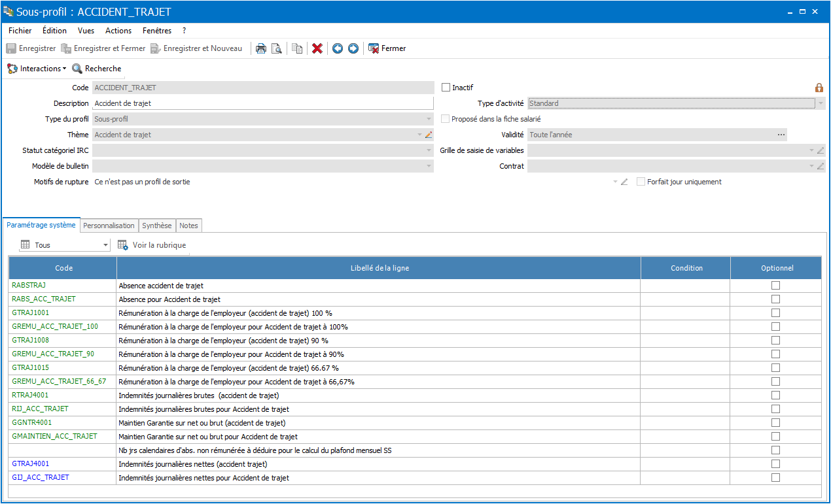
Task: Check Optionnel box for GTRAJ1015 row
Action: coord(776,368)
